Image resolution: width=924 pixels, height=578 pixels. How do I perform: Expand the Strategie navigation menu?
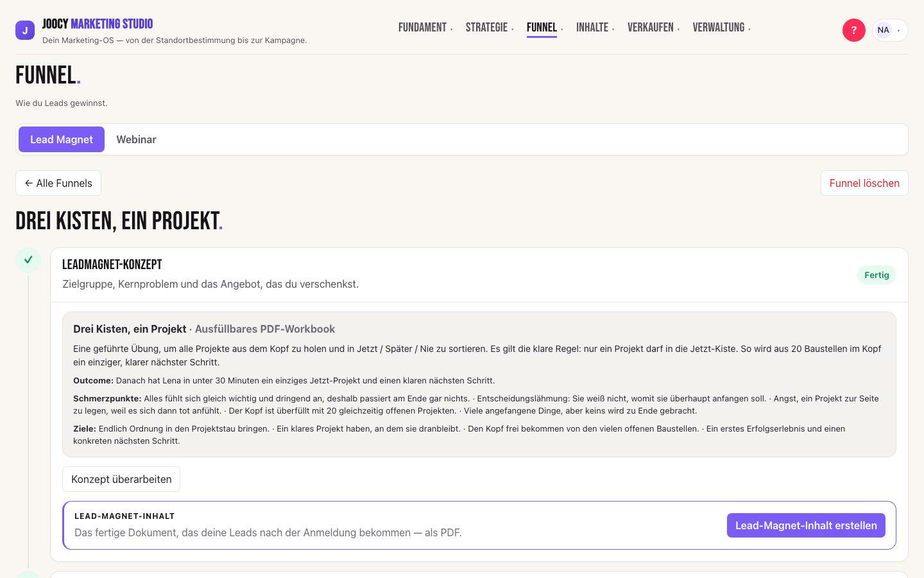[x=490, y=28]
